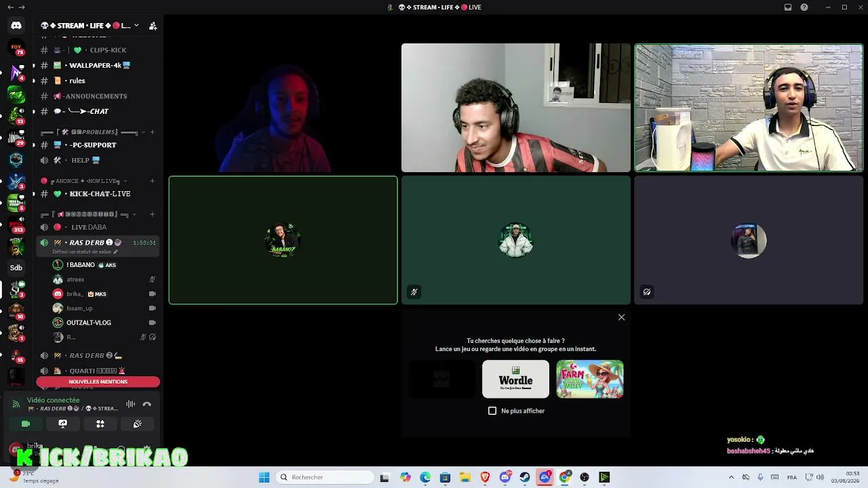
Task: Open the CHAT text channel
Action: (x=98, y=111)
